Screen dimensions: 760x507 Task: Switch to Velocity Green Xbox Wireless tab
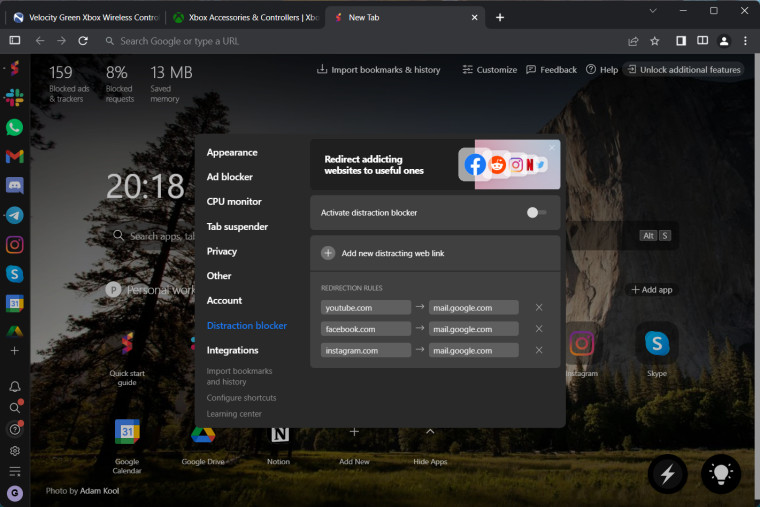click(x=85, y=17)
